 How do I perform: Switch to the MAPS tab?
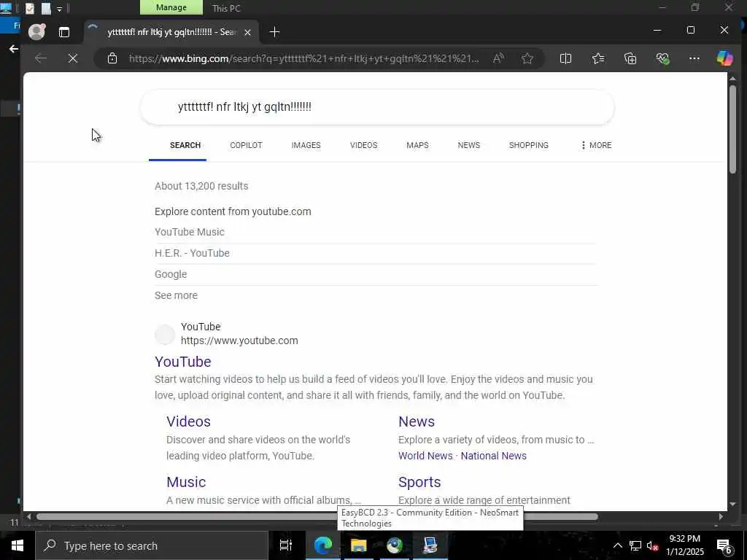[417, 145]
